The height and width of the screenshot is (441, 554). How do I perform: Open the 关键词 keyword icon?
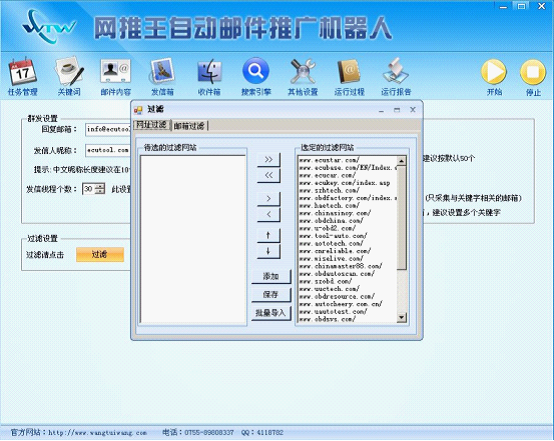tap(69, 71)
